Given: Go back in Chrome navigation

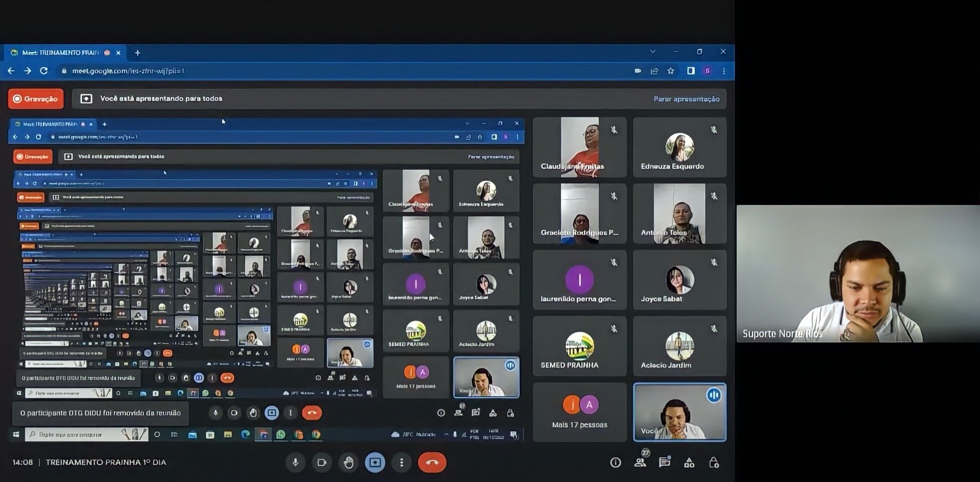Looking at the screenshot, I should point(11,71).
